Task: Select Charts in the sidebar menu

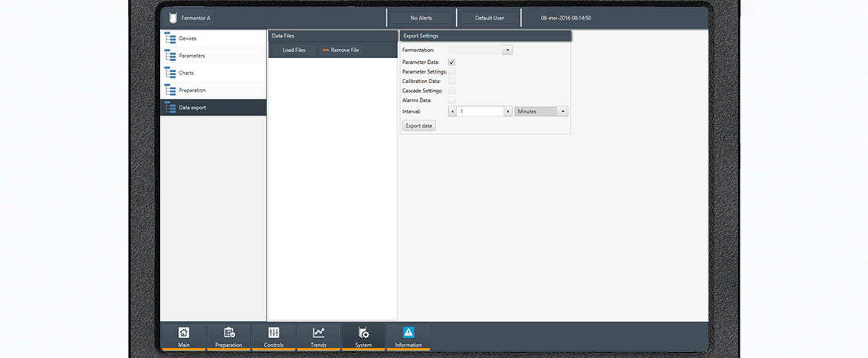Action: (x=186, y=73)
